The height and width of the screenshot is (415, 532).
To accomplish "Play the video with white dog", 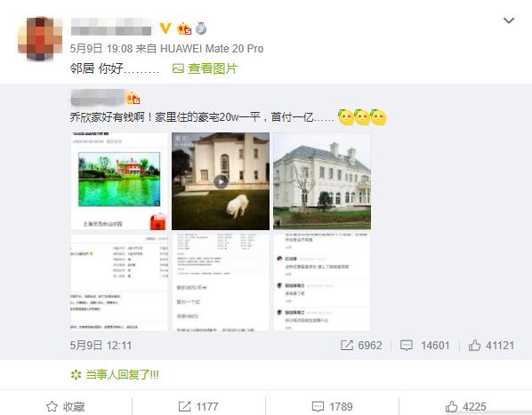I will click(x=221, y=181).
